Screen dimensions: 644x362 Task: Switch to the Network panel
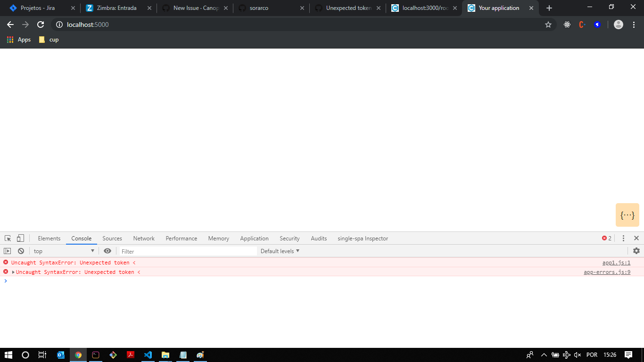pyautogui.click(x=144, y=238)
